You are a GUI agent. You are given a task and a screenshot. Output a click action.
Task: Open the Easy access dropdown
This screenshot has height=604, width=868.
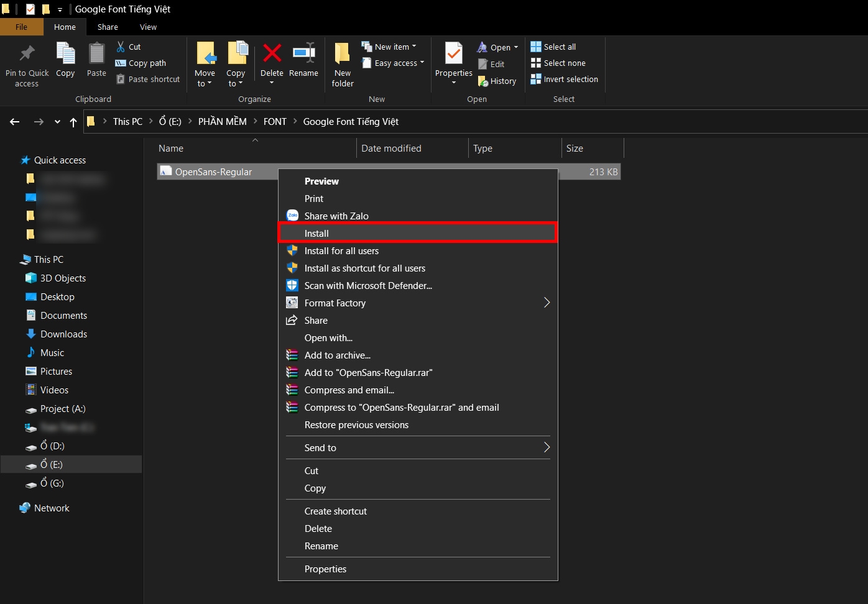(x=393, y=63)
